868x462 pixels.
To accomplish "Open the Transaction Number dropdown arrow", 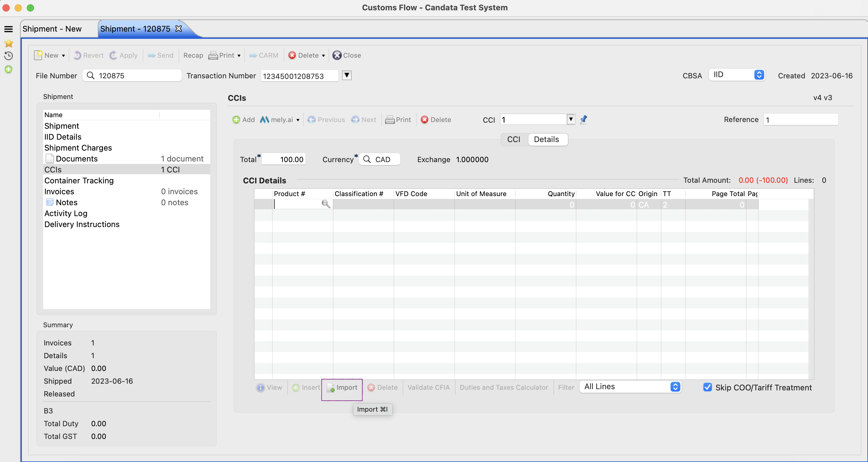I will coord(347,75).
